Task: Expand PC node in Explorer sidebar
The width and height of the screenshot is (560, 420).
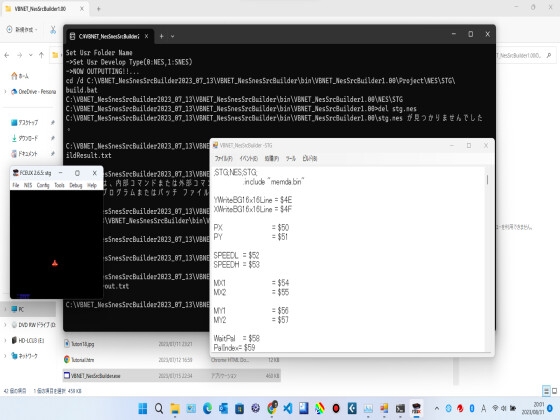Action: 5,309
